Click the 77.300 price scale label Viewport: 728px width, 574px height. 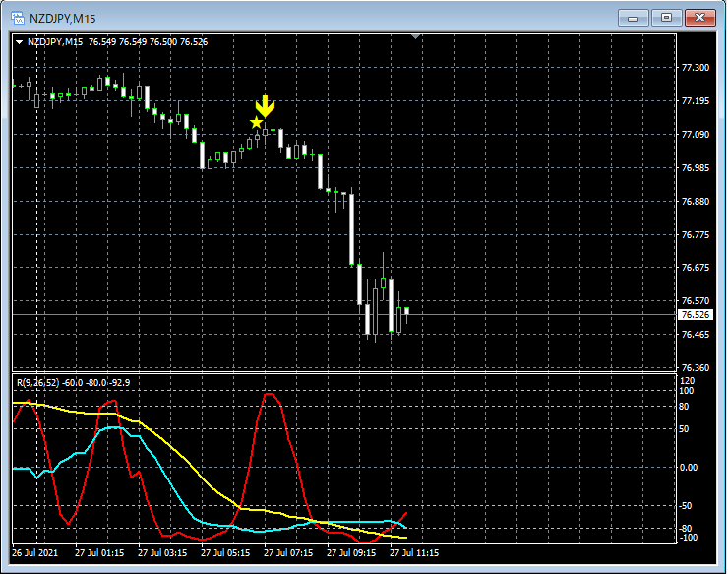[695, 68]
